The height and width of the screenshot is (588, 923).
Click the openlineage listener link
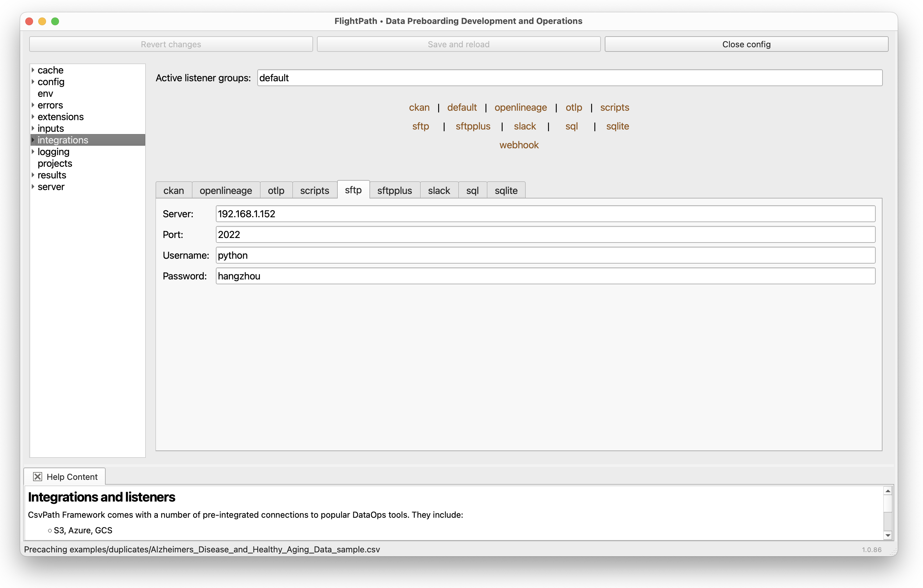tap(520, 107)
